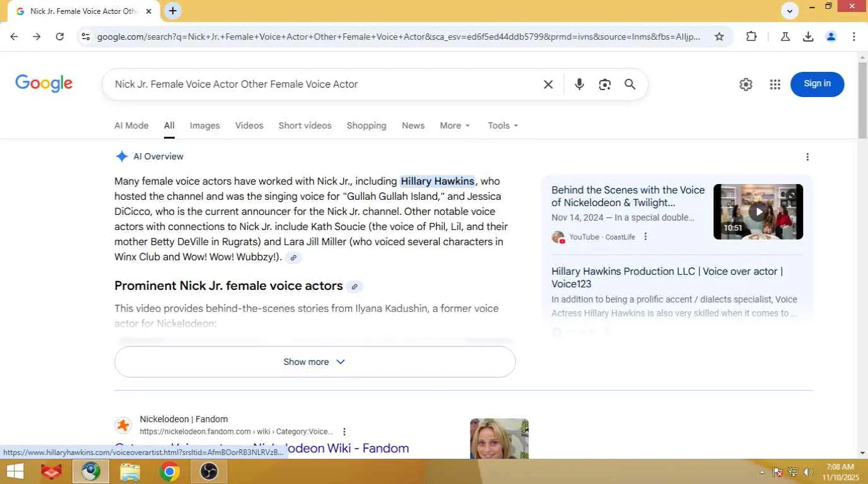Open the Chrome profile icon
Viewport: 868px width, 484px height.
[x=831, y=37]
